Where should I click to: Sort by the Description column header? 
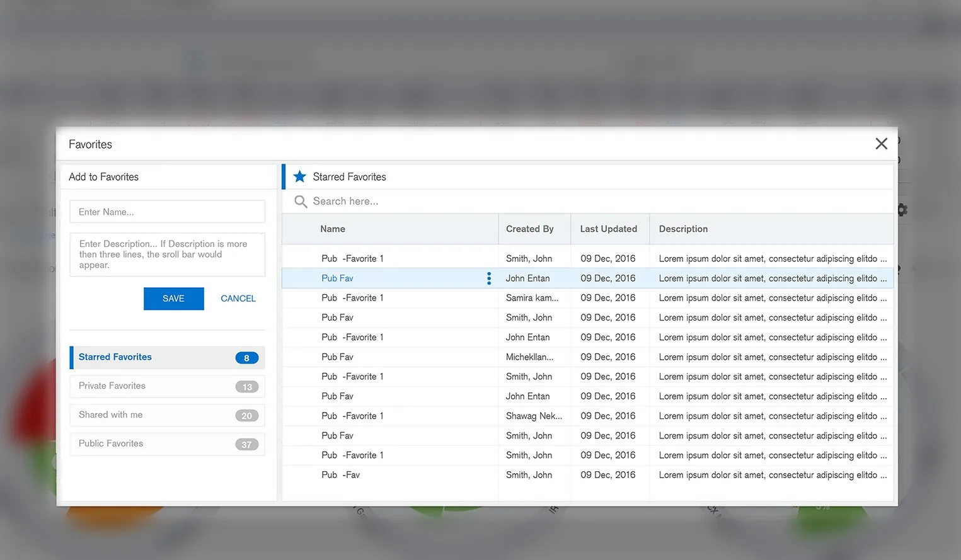pos(683,229)
